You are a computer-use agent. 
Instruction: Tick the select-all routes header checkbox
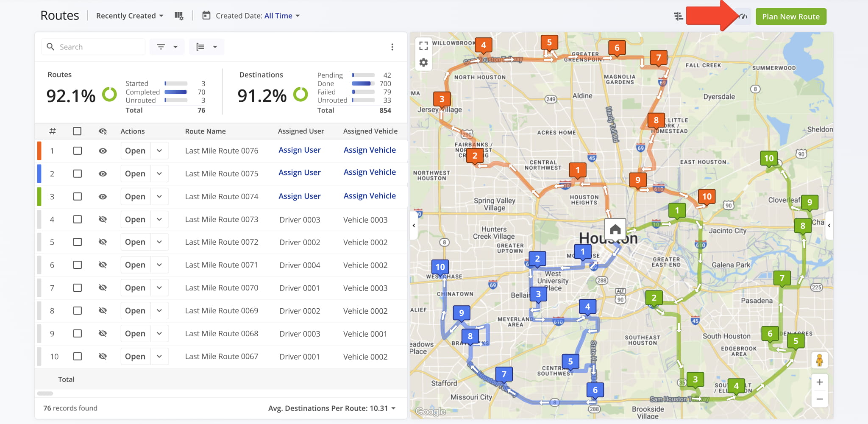click(x=77, y=131)
